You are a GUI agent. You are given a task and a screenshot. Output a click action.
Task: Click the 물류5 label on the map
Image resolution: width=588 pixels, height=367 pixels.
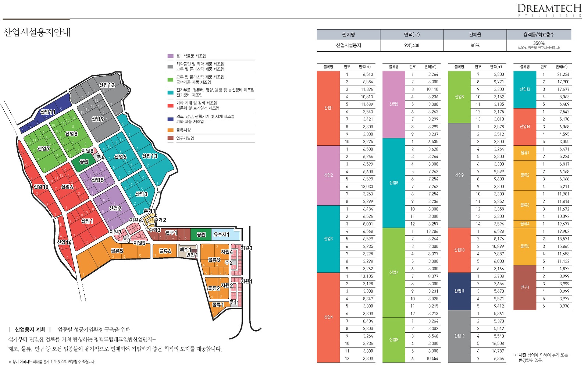click(117, 251)
